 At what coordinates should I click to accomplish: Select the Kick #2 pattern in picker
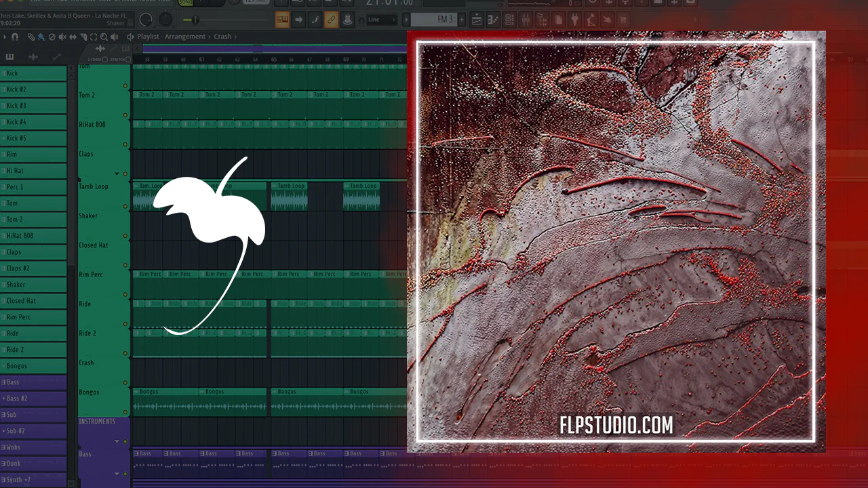(x=33, y=89)
